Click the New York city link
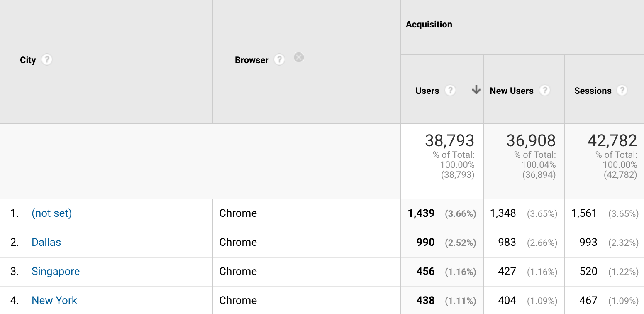644x314 pixels. point(54,300)
